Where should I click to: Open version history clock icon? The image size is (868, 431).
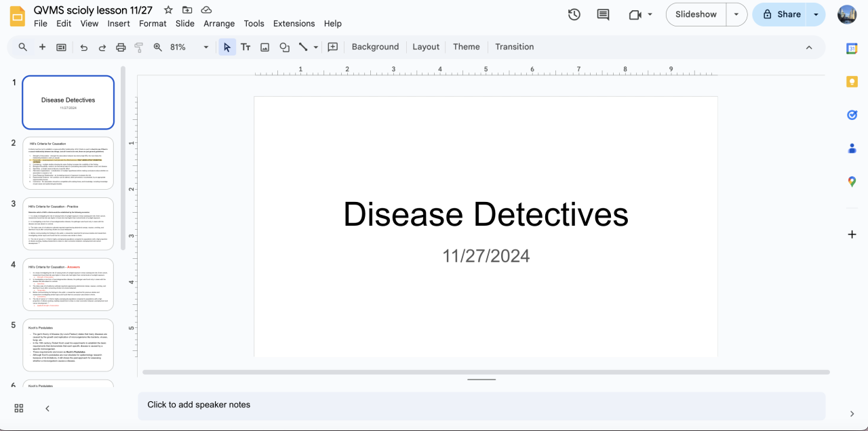[x=574, y=14]
